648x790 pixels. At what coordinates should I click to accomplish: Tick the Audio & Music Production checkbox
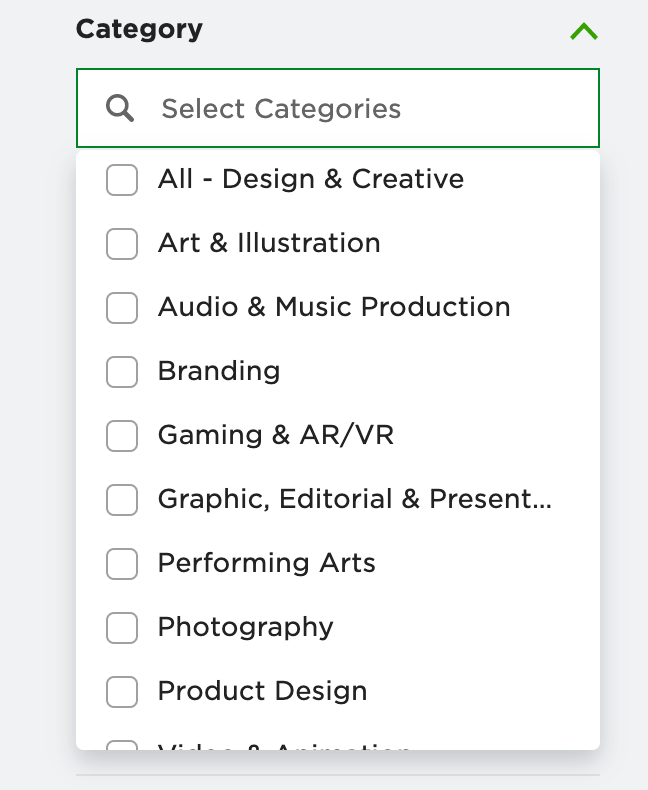point(122,308)
